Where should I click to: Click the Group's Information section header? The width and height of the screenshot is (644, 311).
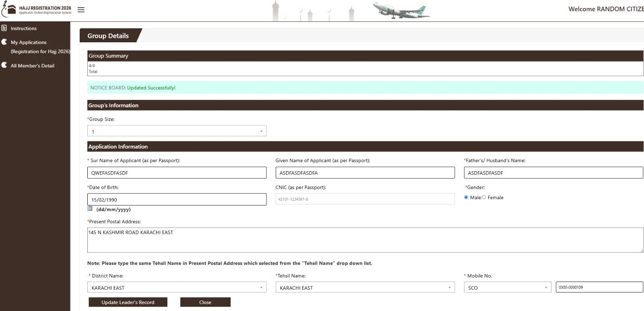click(x=365, y=105)
